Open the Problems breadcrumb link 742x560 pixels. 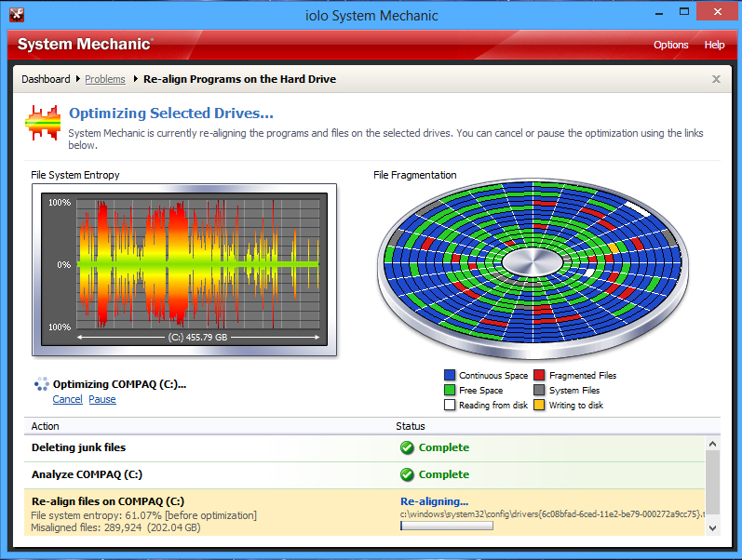(105, 79)
